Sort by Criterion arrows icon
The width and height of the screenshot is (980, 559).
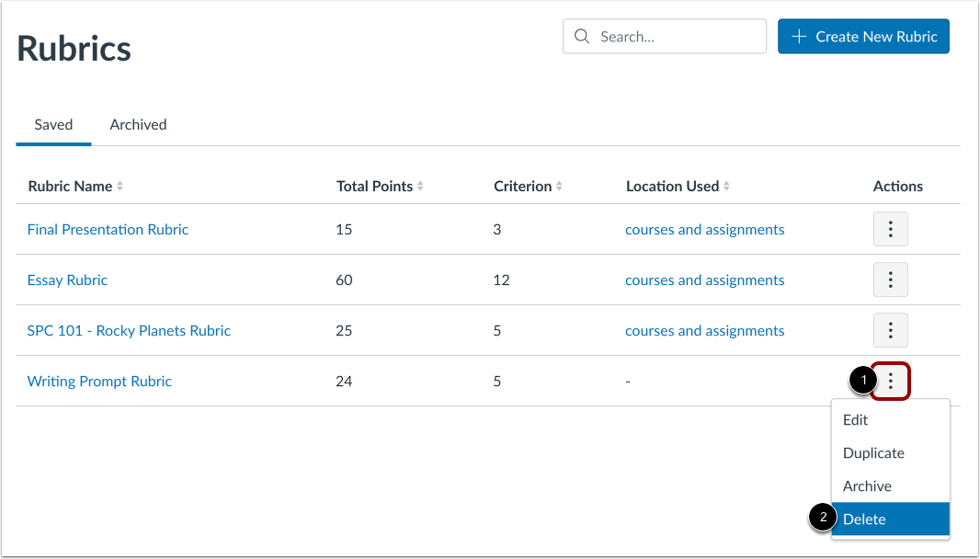coord(559,187)
